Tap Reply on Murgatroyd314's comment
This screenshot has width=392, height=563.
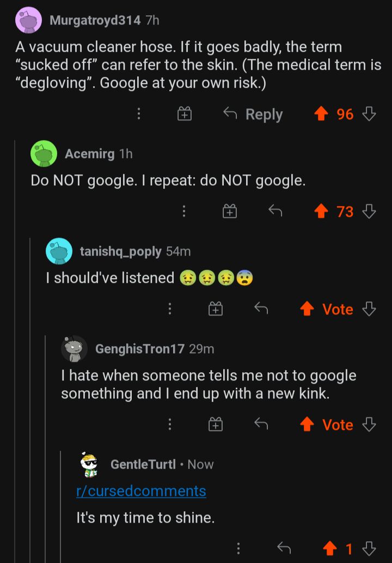[x=252, y=114]
